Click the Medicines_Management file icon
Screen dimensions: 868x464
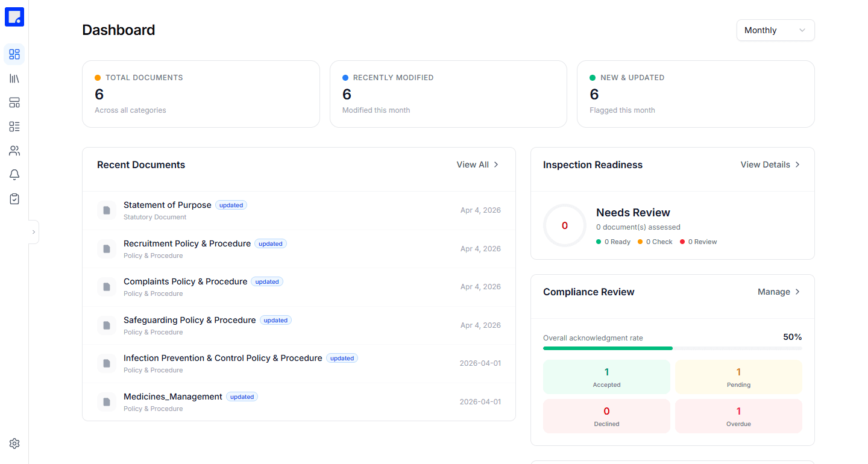107,402
